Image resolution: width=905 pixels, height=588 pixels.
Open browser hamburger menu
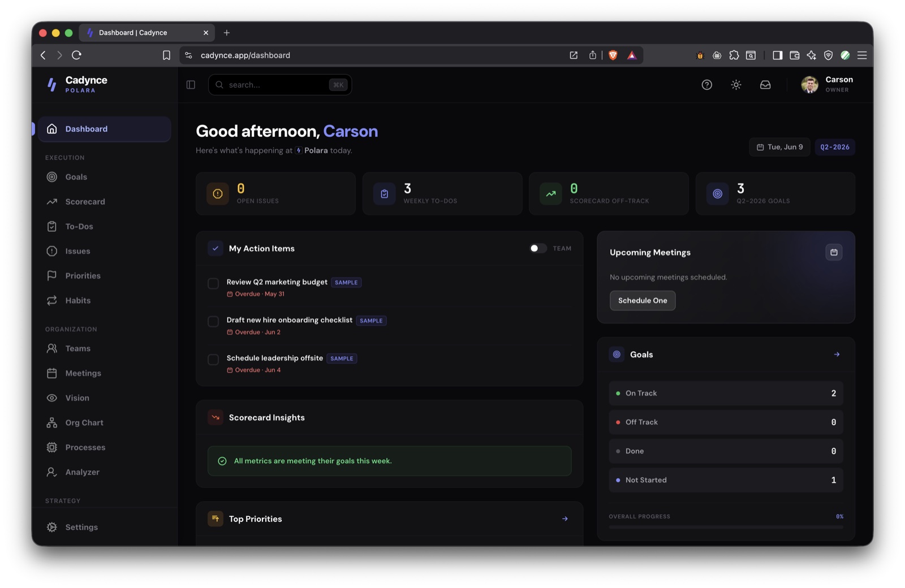862,55
